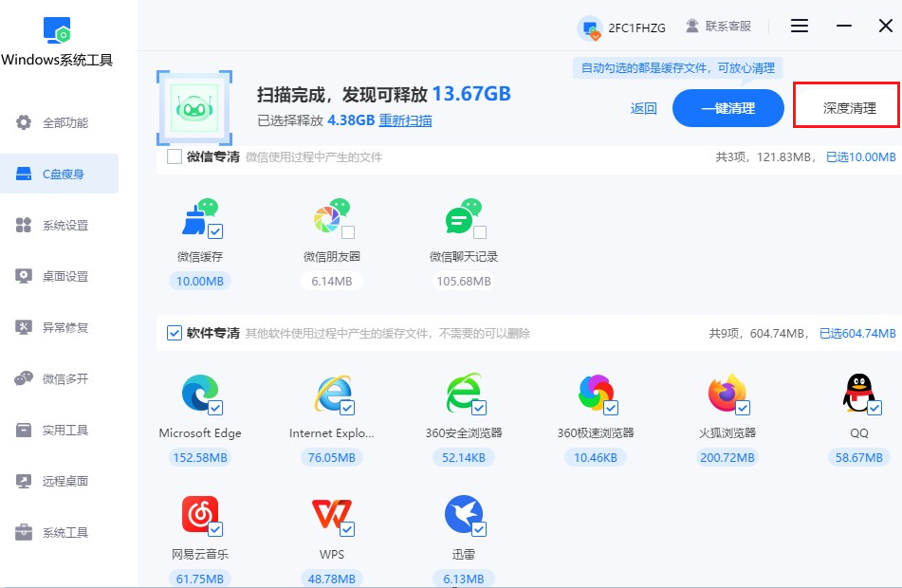Viewport: 902px width, 588px height.
Task: Click the 微信朋友圈 shutter icon
Action: tap(332, 215)
